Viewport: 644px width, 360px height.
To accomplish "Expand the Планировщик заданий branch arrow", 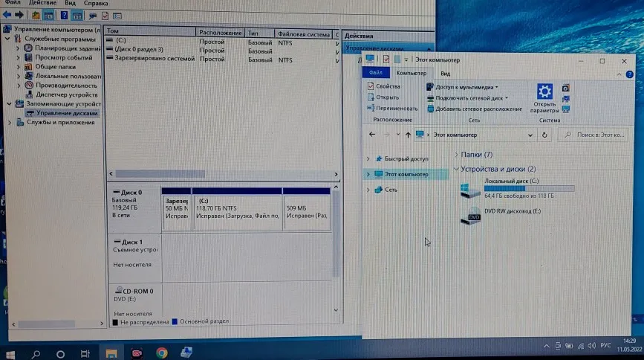I will (18, 48).
